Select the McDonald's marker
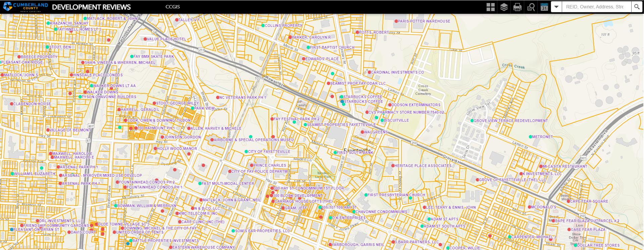 530,207
